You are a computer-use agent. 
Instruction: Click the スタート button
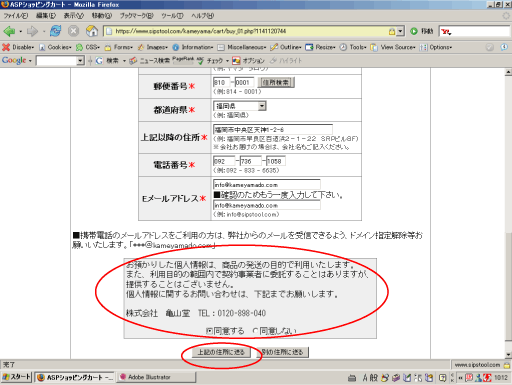point(16,377)
